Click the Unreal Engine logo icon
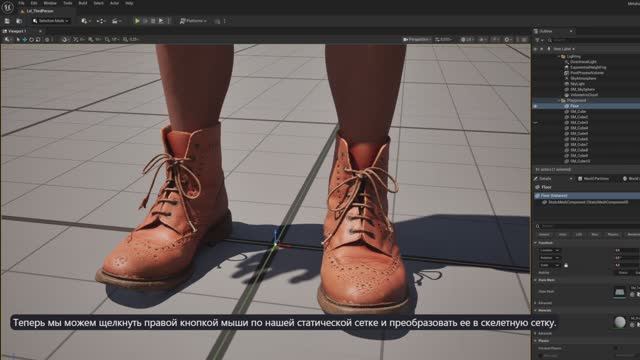 [x=7, y=7]
